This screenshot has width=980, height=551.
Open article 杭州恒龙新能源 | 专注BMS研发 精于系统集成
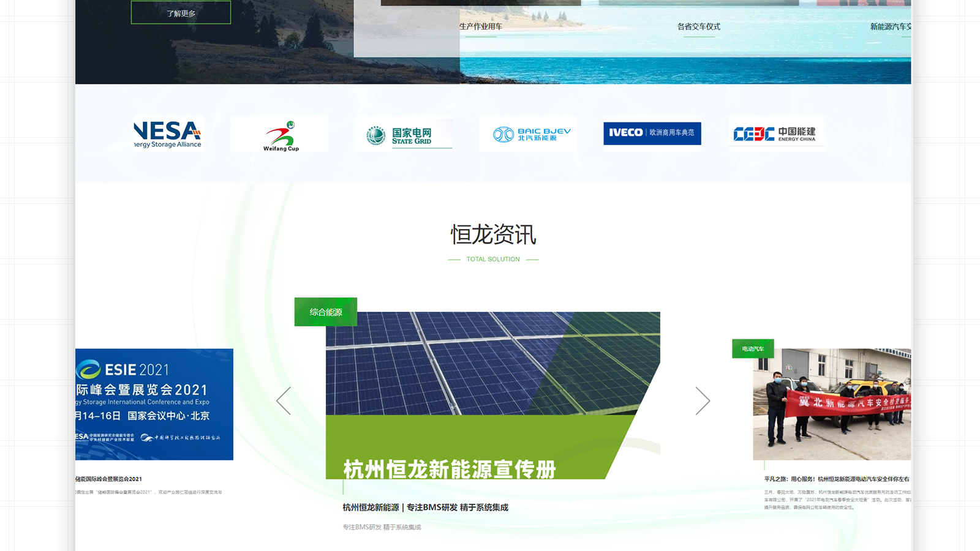click(425, 508)
